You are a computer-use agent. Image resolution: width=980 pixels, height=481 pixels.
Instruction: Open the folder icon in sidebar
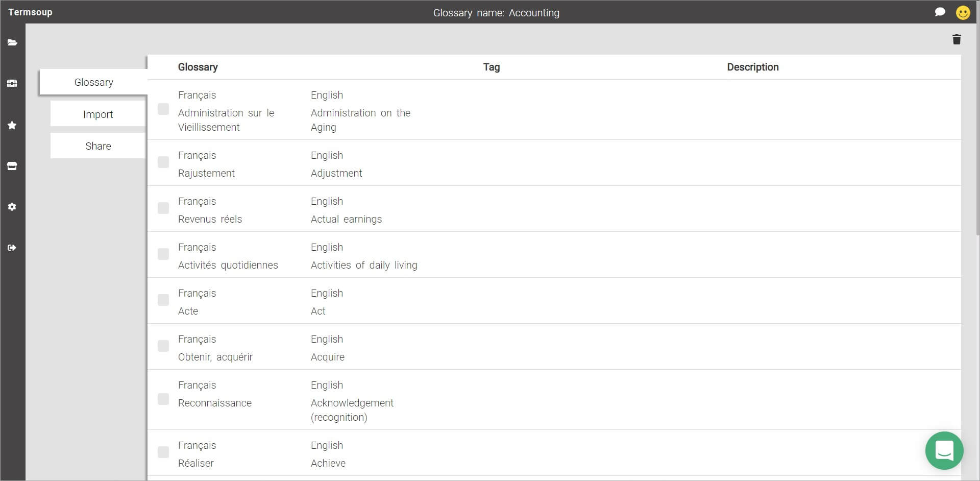pos(12,42)
